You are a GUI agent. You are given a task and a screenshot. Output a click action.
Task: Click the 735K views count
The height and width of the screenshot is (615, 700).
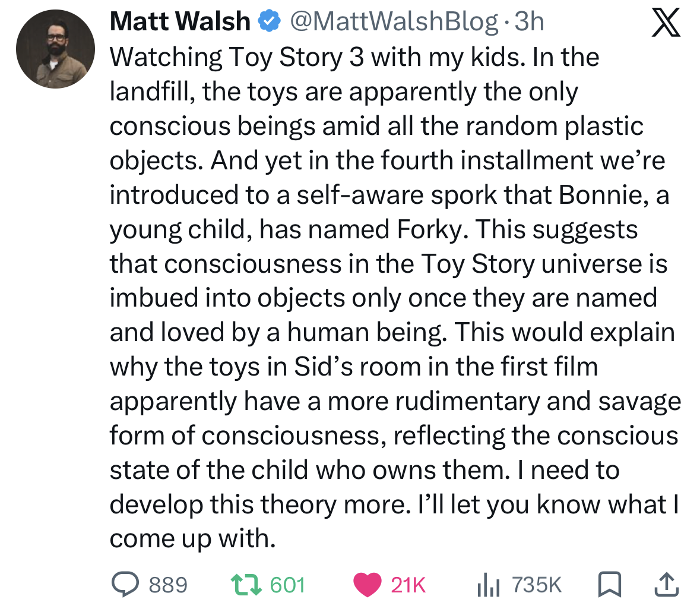tap(537, 585)
